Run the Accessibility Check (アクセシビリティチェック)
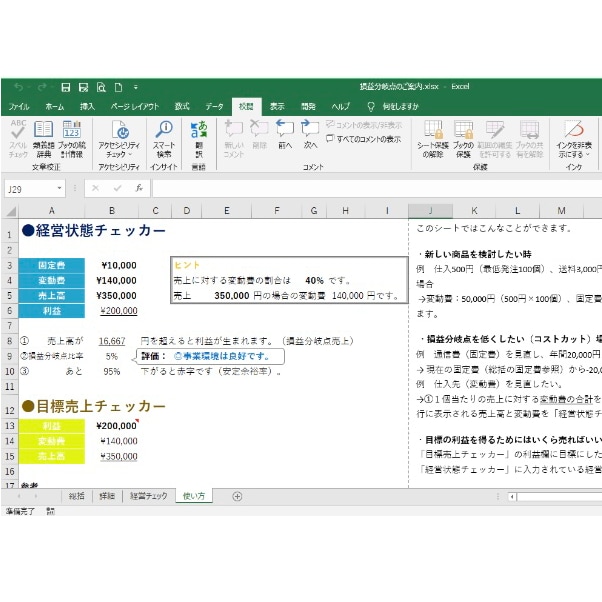602x602 pixels. click(x=119, y=139)
